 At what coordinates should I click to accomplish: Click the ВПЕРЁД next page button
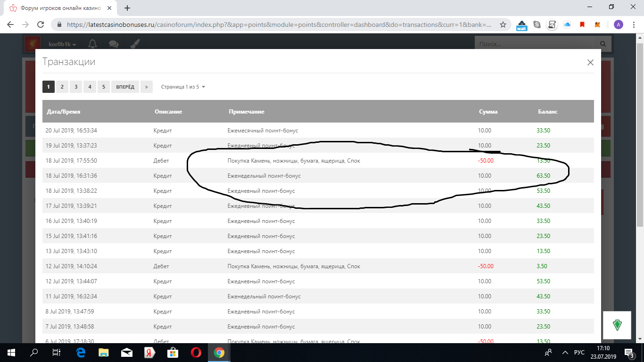pyautogui.click(x=125, y=87)
